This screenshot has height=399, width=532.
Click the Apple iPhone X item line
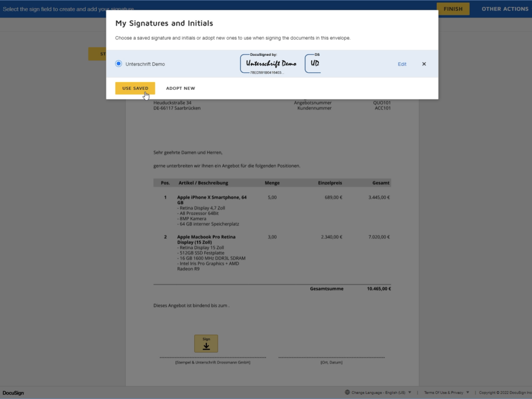212,197
